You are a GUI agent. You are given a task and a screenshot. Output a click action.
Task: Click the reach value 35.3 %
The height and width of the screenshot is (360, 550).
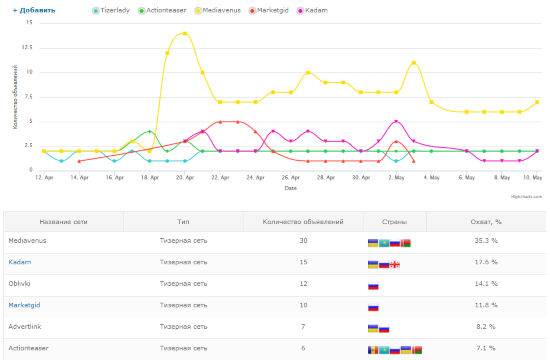tap(486, 241)
